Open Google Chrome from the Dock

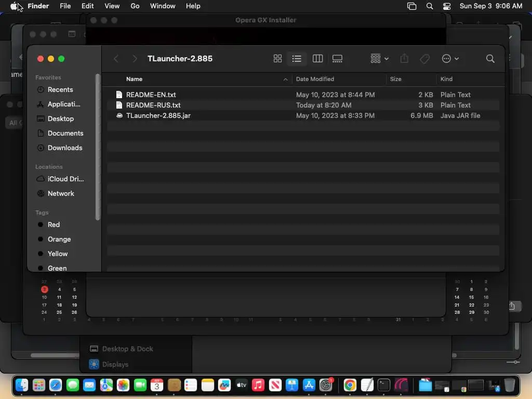350,385
